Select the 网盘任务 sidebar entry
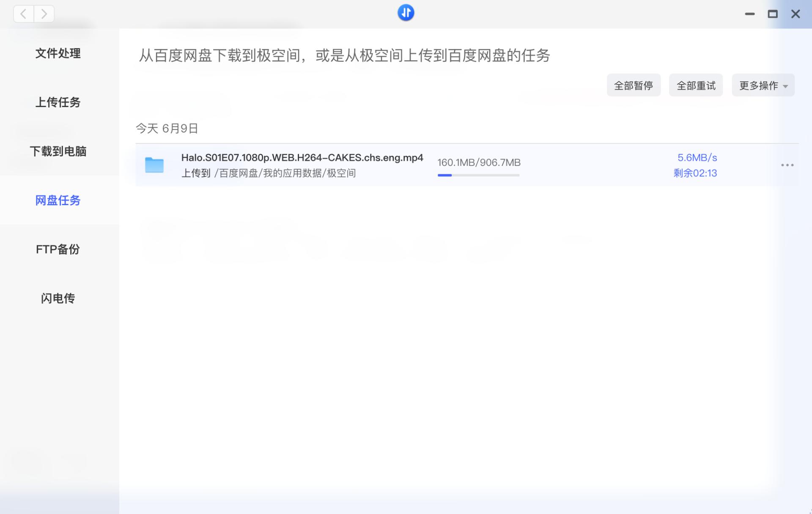 point(58,201)
